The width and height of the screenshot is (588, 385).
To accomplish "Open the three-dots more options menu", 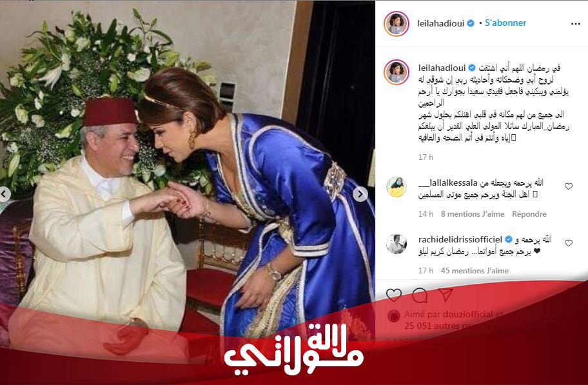I will [x=575, y=24].
